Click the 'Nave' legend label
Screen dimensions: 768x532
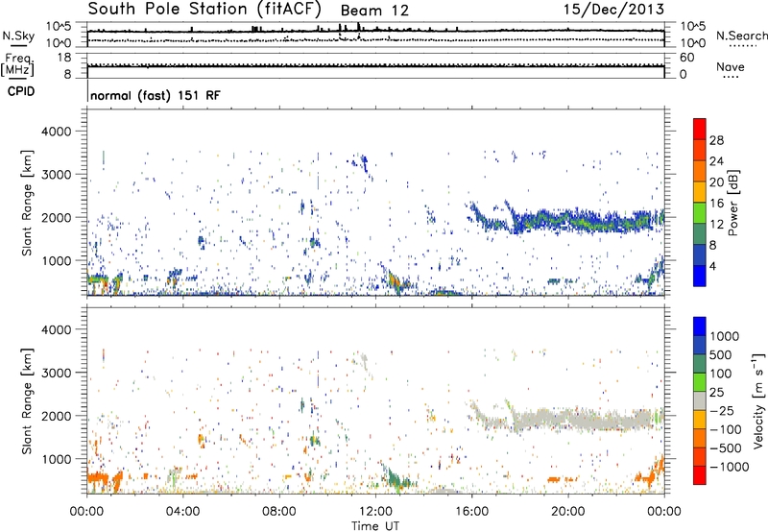click(731, 67)
